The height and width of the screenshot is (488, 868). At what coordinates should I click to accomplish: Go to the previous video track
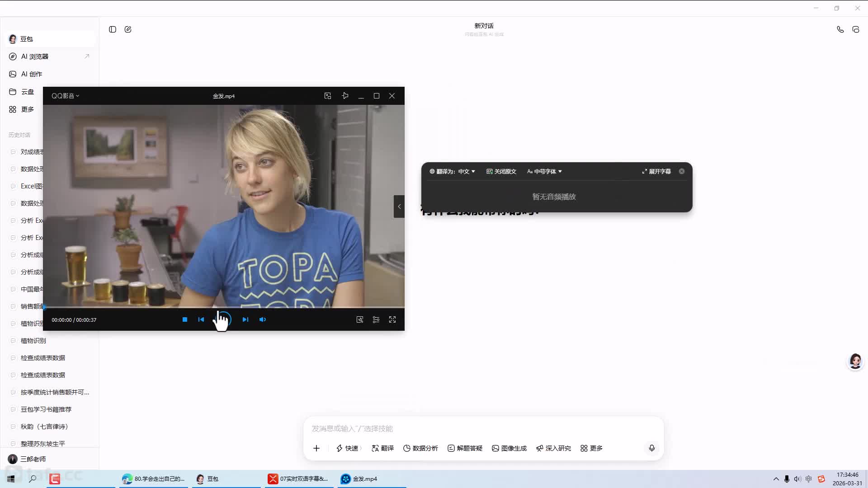coord(201,319)
